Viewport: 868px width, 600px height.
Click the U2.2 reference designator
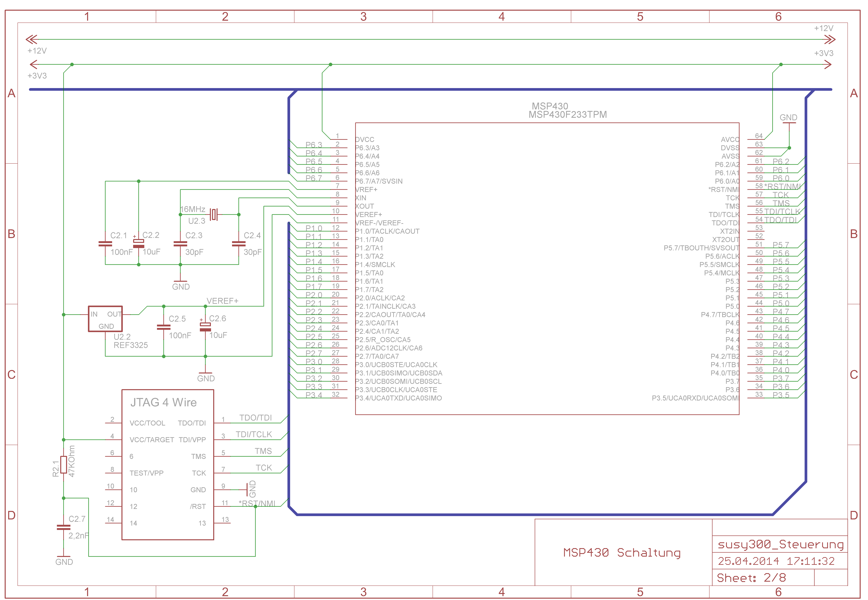click(122, 337)
